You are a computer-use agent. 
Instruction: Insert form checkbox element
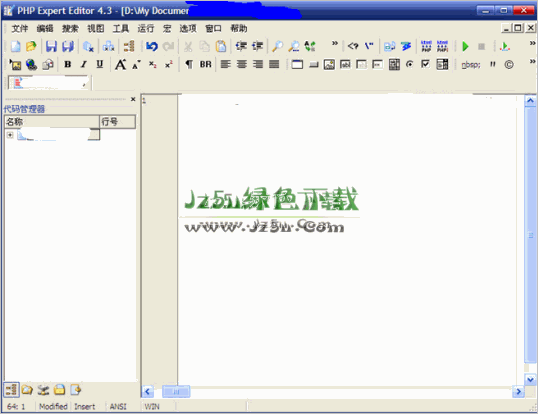pyautogui.click(x=425, y=64)
